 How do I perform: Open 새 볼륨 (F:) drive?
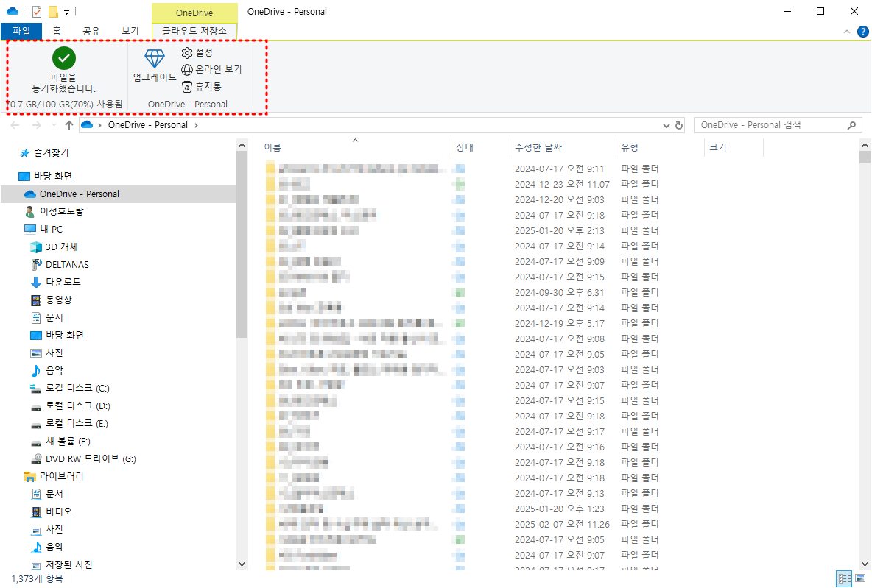click(68, 442)
